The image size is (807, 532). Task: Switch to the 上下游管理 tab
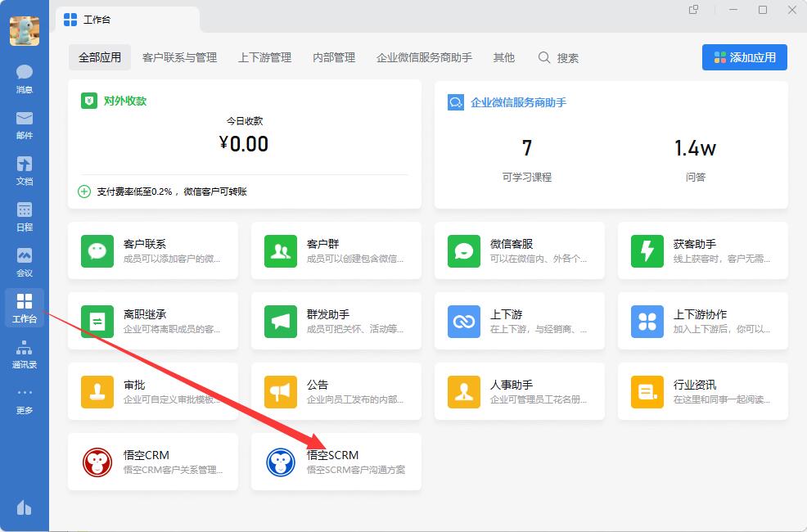click(x=264, y=57)
